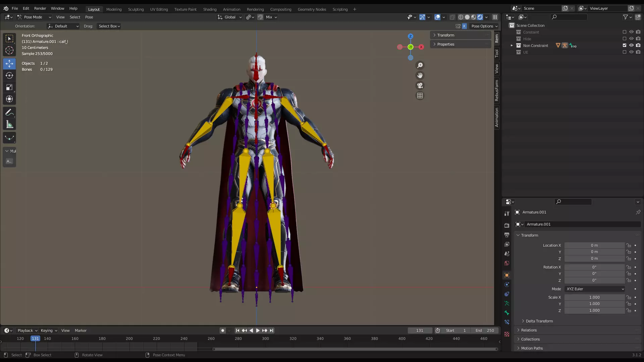This screenshot has width=644, height=362.
Task: Click the blue Z axis gizmo ball
Action: (411, 36)
